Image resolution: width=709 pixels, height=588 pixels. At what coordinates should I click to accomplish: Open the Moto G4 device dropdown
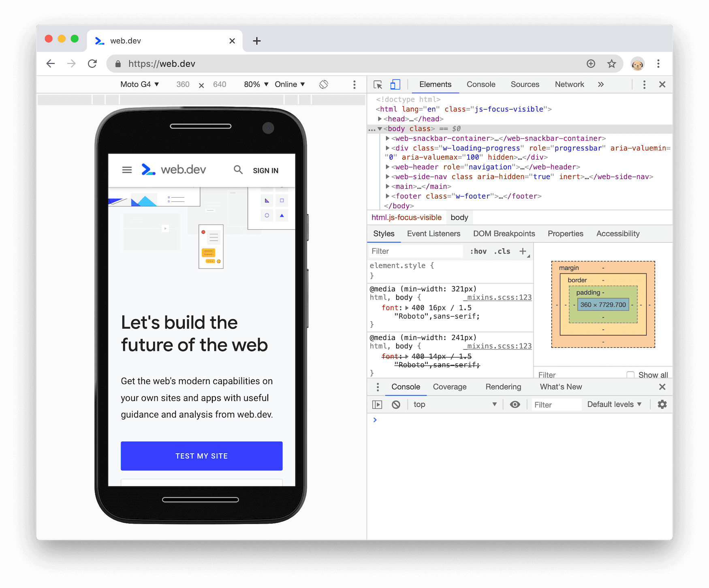pyautogui.click(x=139, y=84)
